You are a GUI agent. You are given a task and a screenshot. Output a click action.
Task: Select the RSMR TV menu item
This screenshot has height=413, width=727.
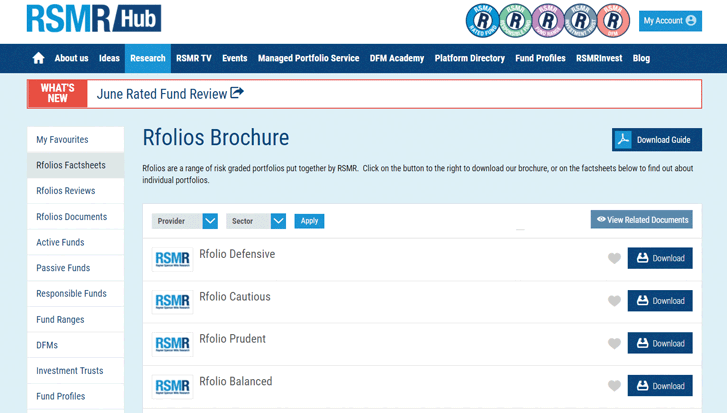pos(193,58)
